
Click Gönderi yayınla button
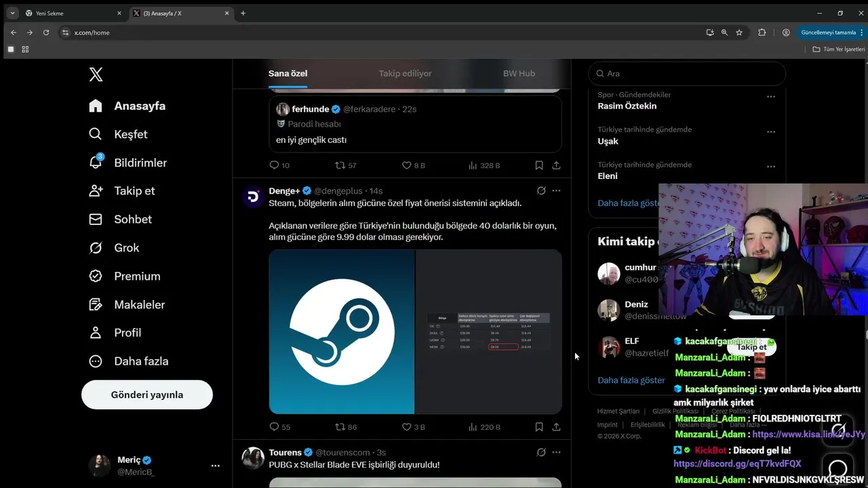(x=147, y=394)
